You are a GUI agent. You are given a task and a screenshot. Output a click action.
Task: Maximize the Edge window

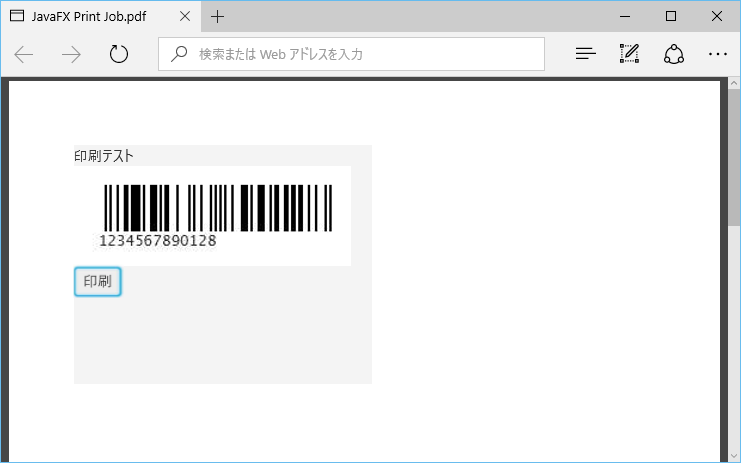pyautogui.click(x=671, y=16)
